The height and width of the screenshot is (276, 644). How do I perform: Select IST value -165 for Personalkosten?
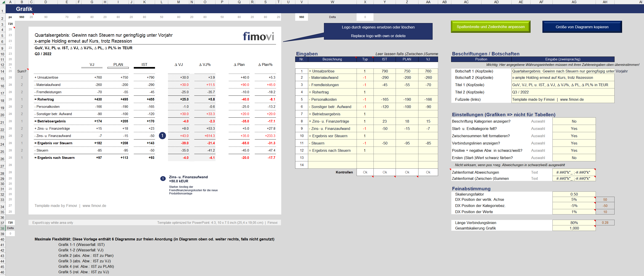click(384, 99)
